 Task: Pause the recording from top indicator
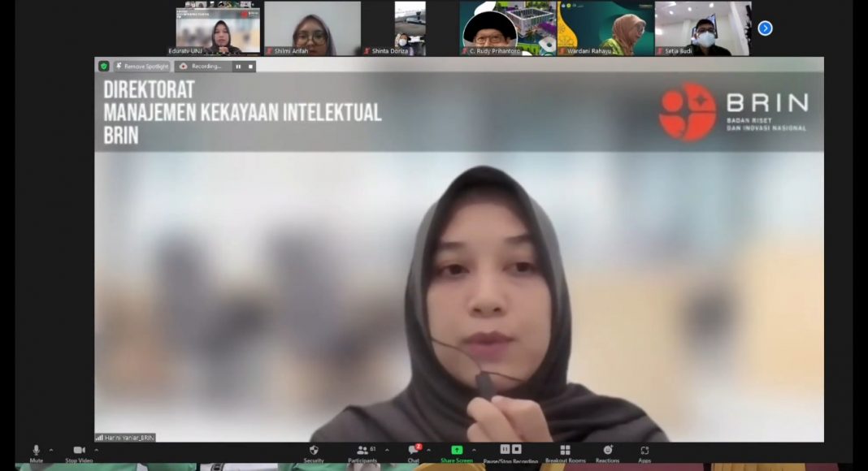pyautogui.click(x=238, y=67)
